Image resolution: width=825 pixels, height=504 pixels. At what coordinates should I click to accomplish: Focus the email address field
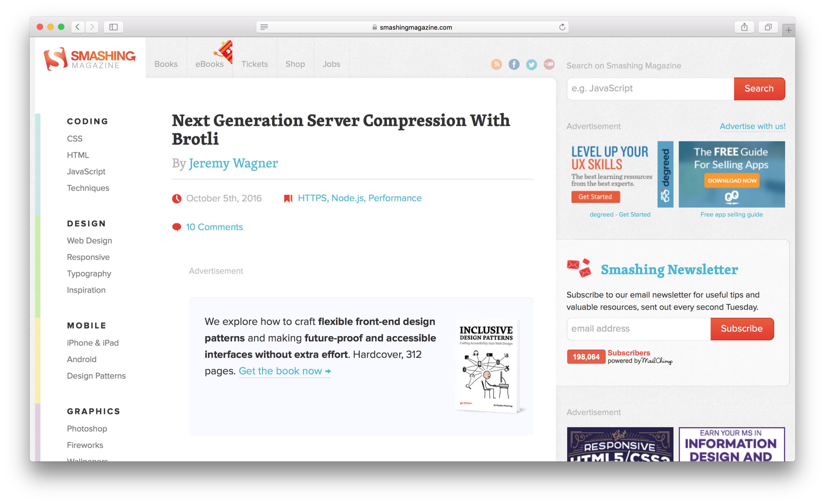click(x=638, y=328)
